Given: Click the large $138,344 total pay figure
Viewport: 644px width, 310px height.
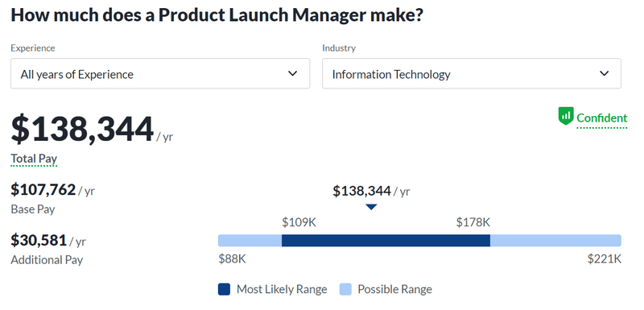Looking at the screenshot, I should (x=82, y=130).
